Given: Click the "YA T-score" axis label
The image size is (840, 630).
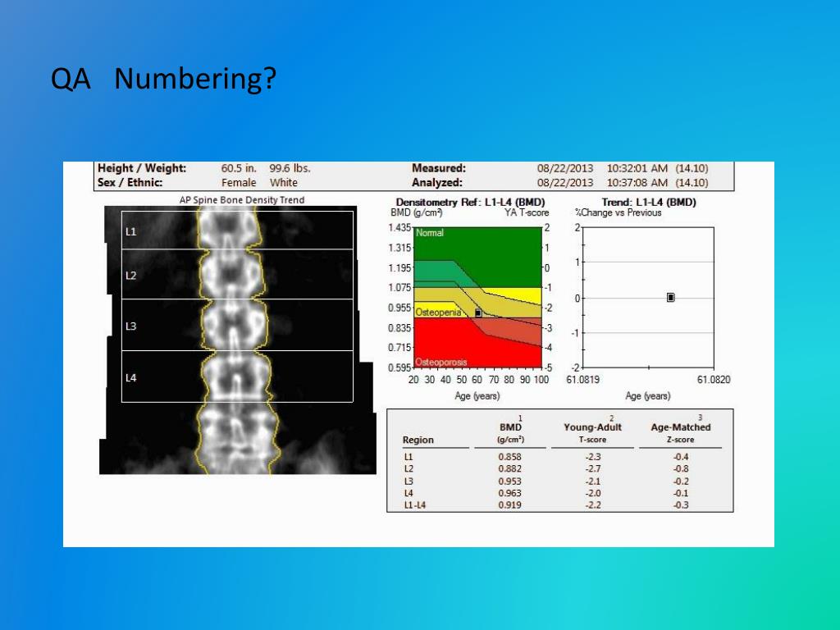Looking at the screenshot, I should [x=527, y=212].
